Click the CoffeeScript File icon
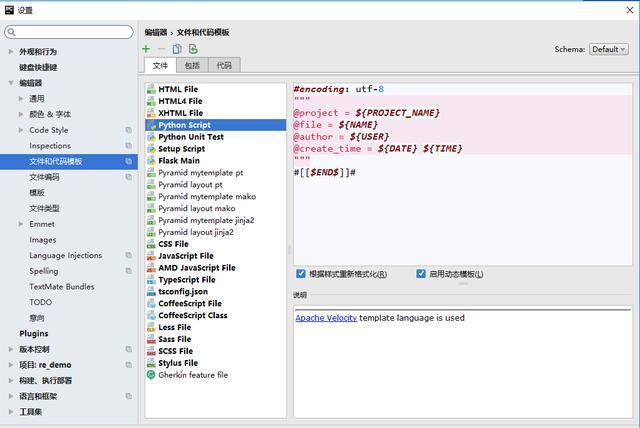This screenshot has height=428, width=640. pos(151,303)
